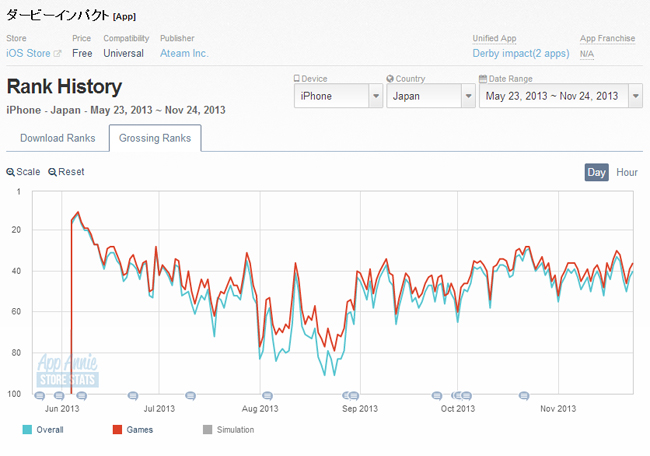Click the event bubble in late October
The height and width of the screenshot is (456, 650).
[x=524, y=396]
